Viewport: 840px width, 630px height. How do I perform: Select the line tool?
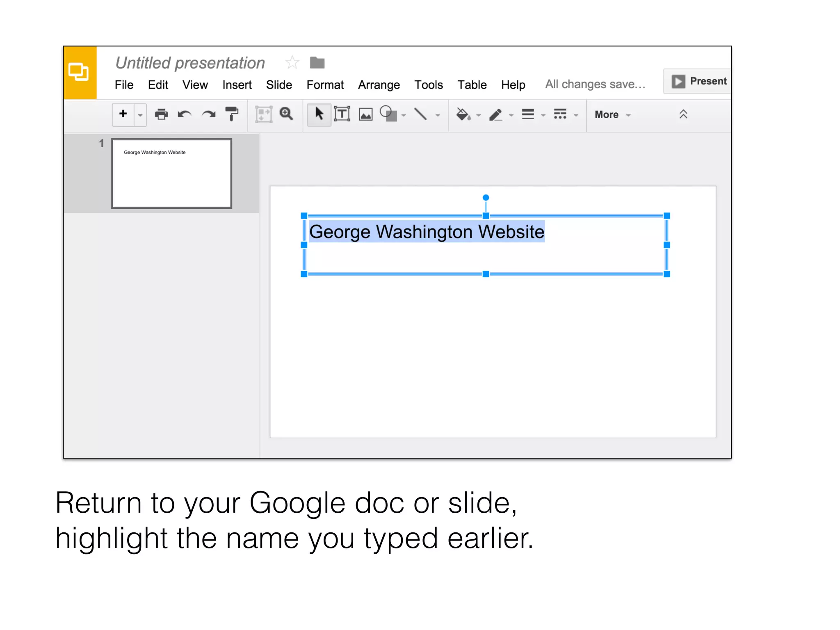click(x=421, y=114)
